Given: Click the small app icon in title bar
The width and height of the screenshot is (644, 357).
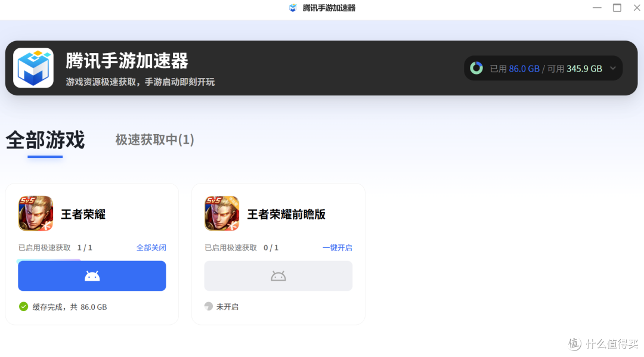Looking at the screenshot, I should (293, 8).
